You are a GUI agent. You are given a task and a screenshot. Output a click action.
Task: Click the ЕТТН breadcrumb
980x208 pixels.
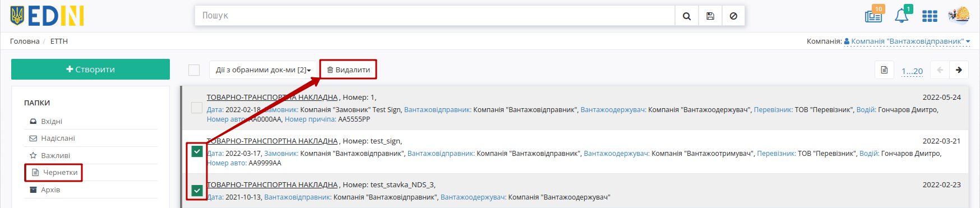59,41
